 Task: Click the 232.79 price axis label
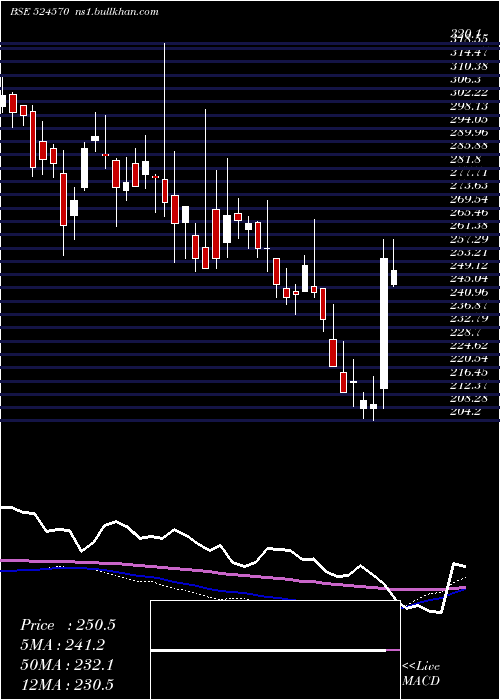pyautogui.click(x=468, y=319)
